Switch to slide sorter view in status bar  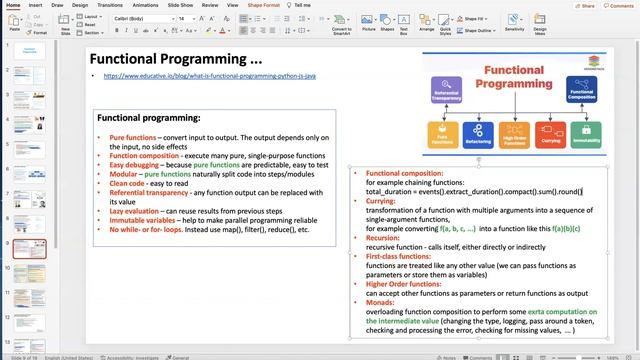coord(516,358)
